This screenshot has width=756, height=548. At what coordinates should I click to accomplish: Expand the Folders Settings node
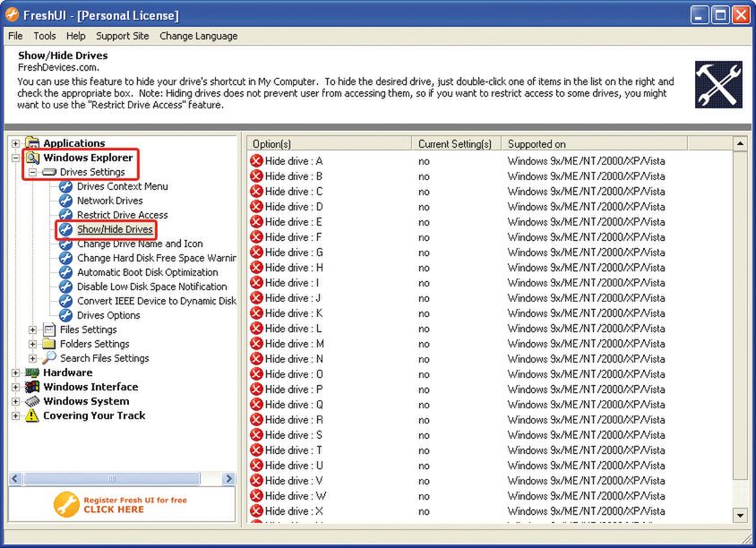click(32, 344)
